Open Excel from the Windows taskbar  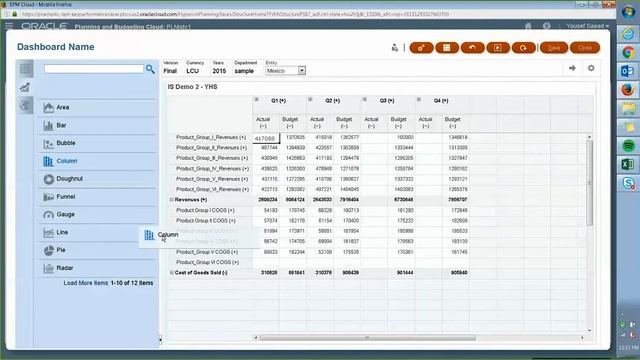click(628, 164)
